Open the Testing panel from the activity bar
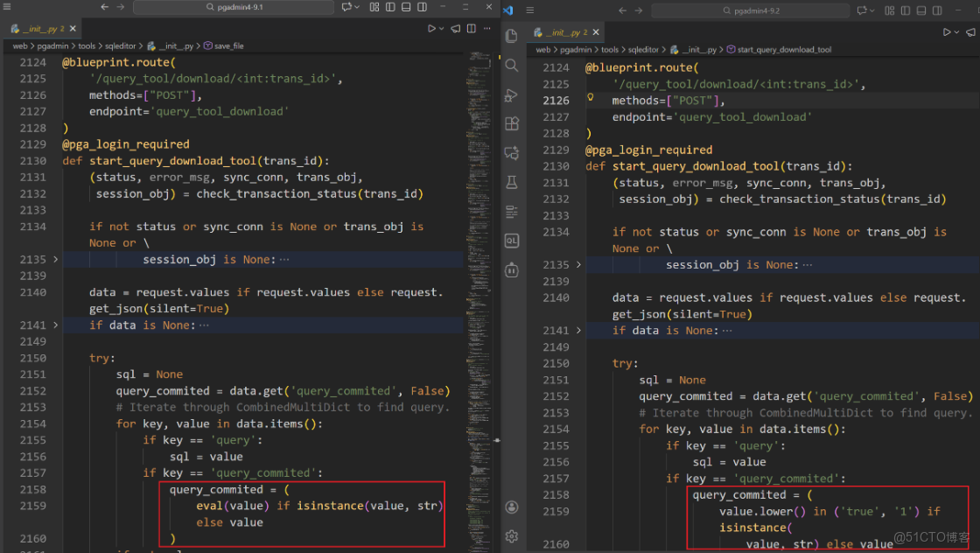The width and height of the screenshot is (980, 553). point(512,182)
